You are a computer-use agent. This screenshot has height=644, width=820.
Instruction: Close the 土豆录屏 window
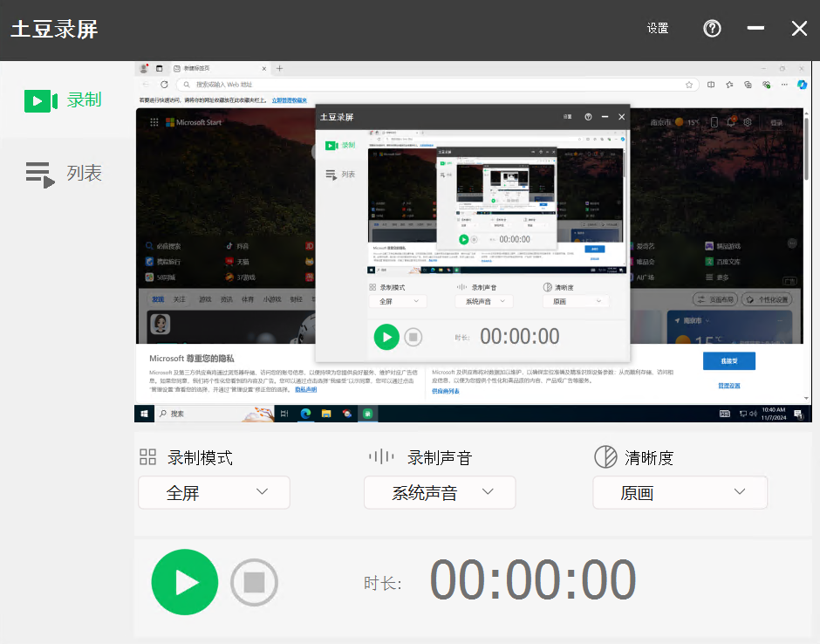[799, 28]
